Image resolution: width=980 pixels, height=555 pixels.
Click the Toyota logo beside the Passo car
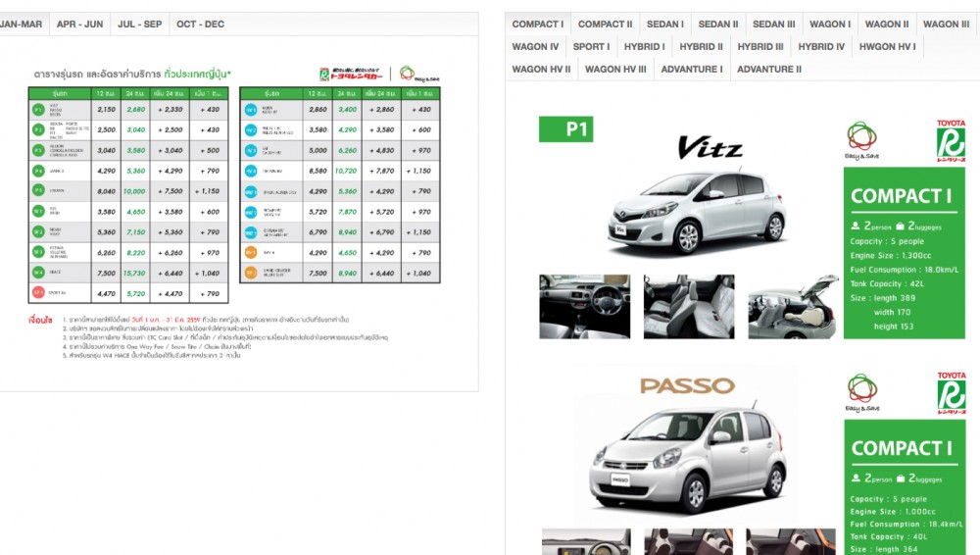point(951,393)
